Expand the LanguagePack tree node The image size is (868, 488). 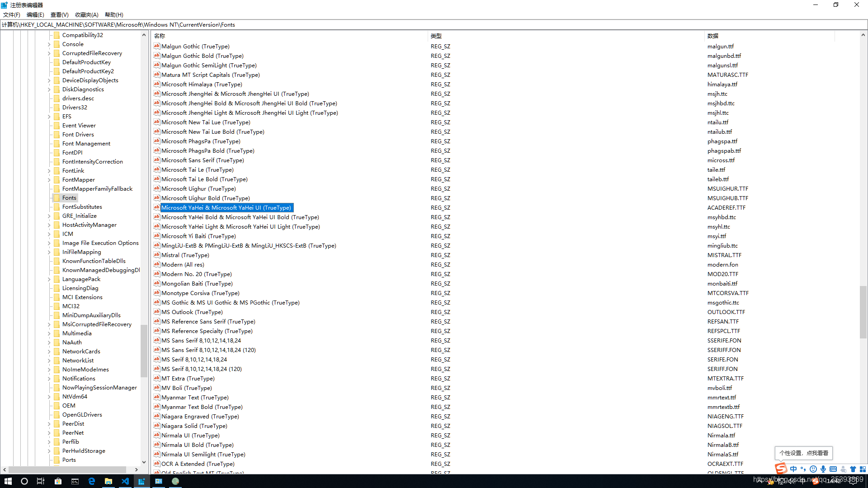49,279
